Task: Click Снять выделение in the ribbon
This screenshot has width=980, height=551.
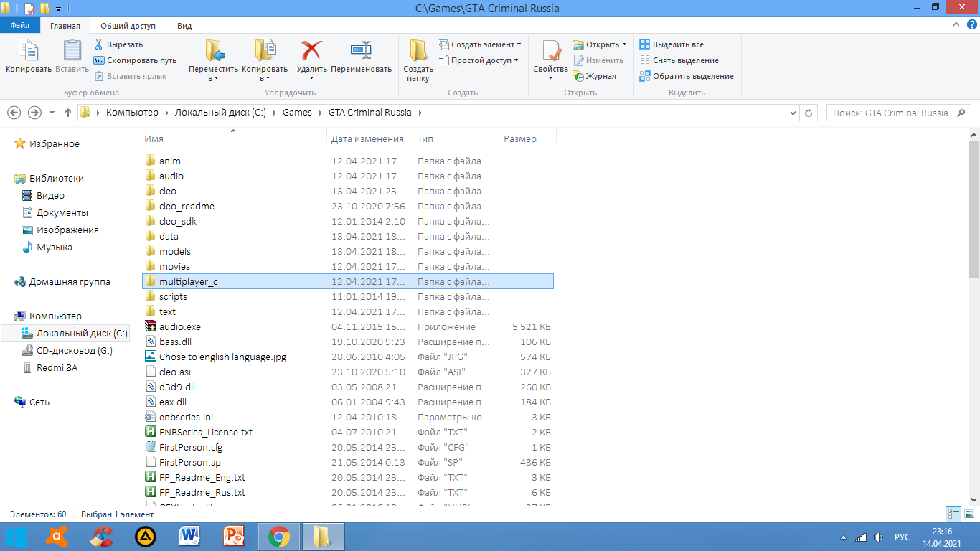Action: [x=679, y=60]
